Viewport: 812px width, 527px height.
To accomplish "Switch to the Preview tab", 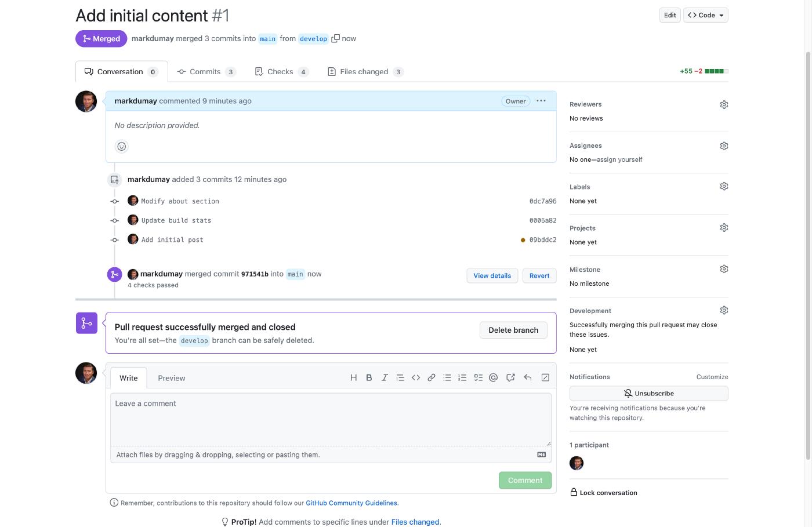I will pyautogui.click(x=172, y=378).
